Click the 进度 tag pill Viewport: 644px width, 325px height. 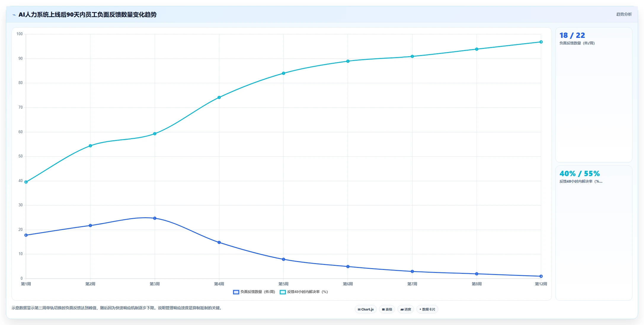click(x=405, y=309)
